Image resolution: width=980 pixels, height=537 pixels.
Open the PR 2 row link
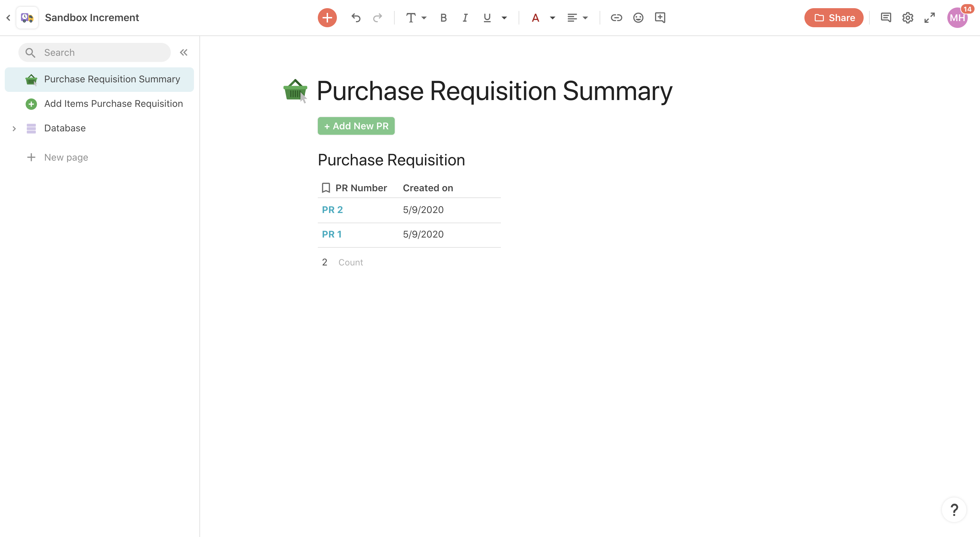coord(332,210)
